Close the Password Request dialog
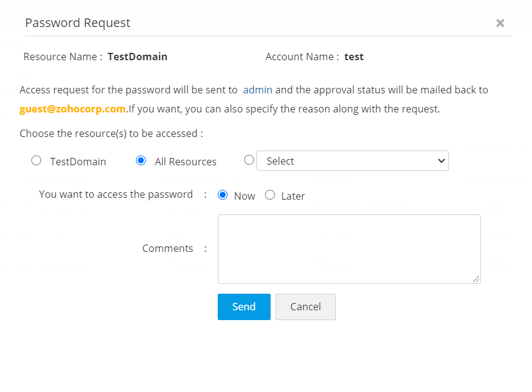The width and height of the screenshot is (532, 392). pyautogui.click(x=500, y=23)
